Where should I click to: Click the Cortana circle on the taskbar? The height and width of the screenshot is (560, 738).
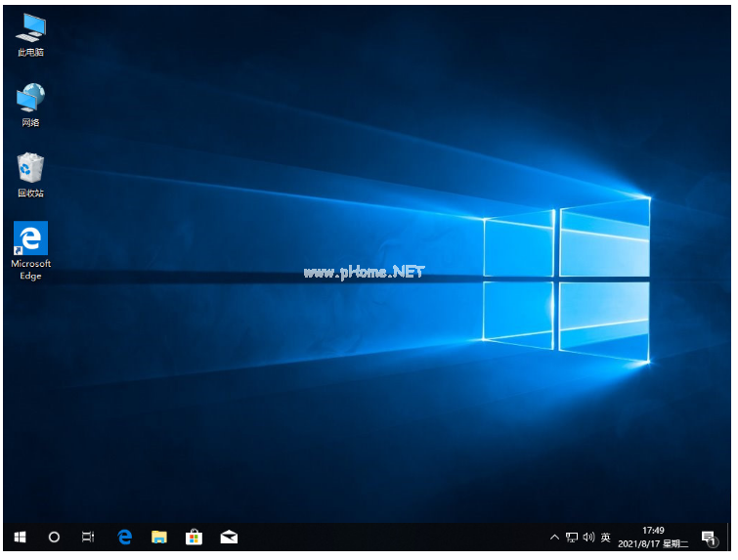[54, 537]
